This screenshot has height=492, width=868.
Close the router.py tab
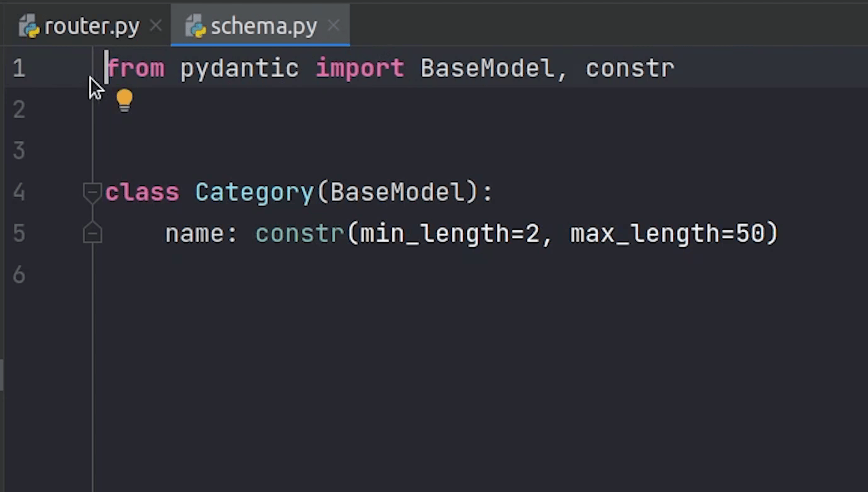coord(156,26)
